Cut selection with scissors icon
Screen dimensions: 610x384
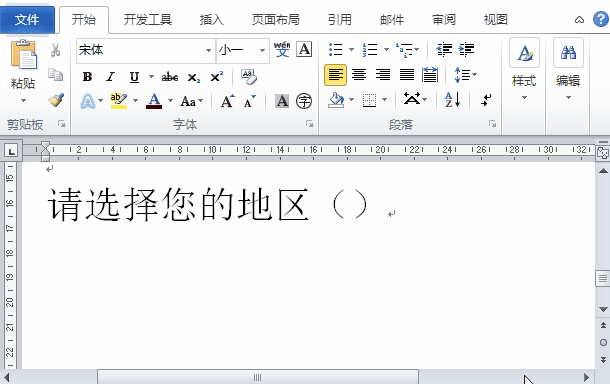point(56,50)
